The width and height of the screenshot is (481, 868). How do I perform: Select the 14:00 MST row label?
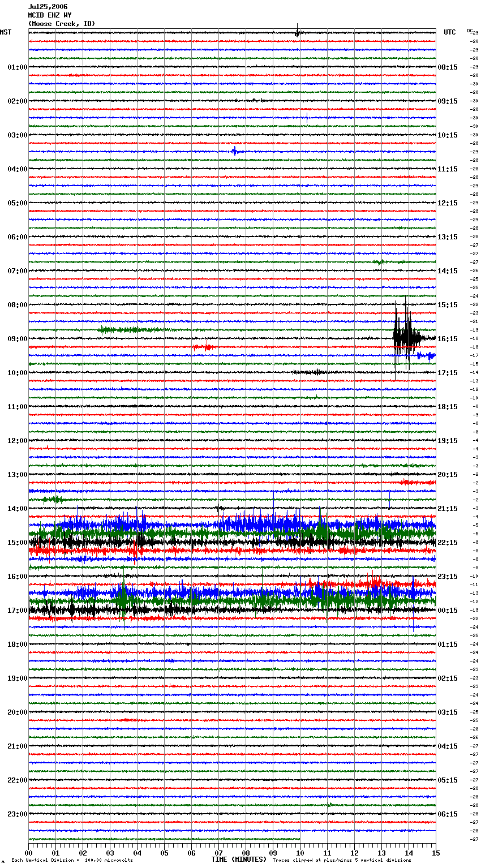18,509
